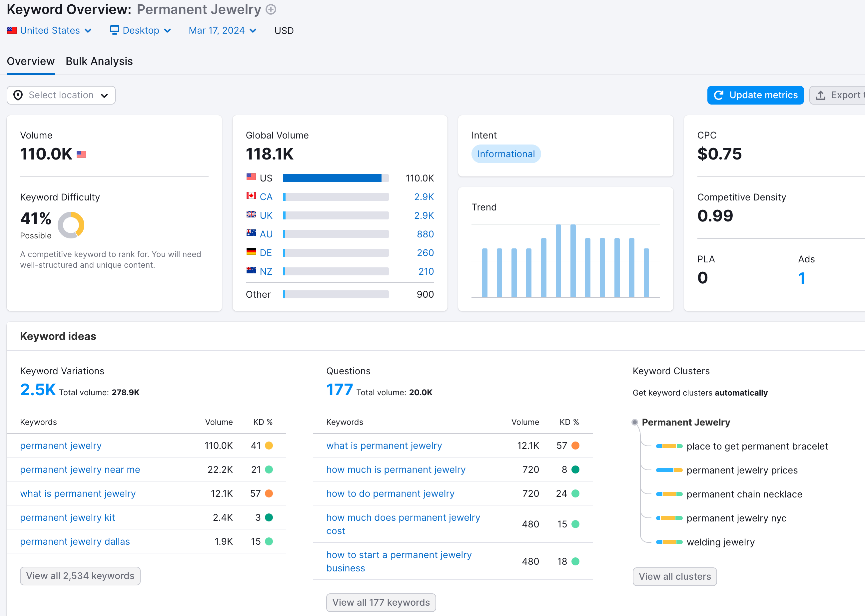The image size is (865, 616).
Task: Click the DE country link in Global Volume
Action: click(x=266, y=253)
